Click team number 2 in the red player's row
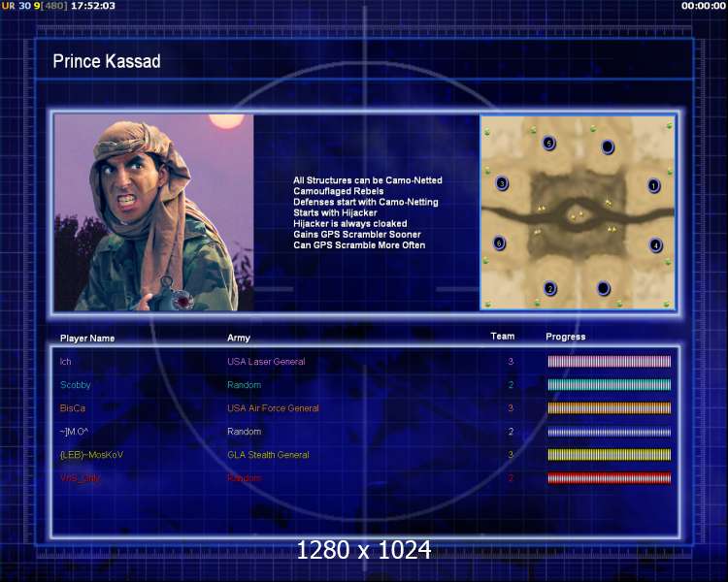728x582 pixels. coord(511,478)
